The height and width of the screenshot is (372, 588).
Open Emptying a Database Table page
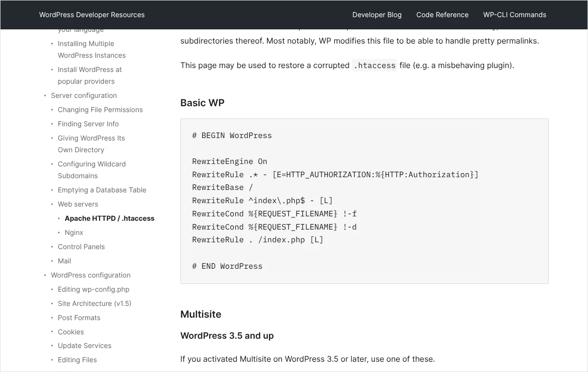(x=102, y=190)
